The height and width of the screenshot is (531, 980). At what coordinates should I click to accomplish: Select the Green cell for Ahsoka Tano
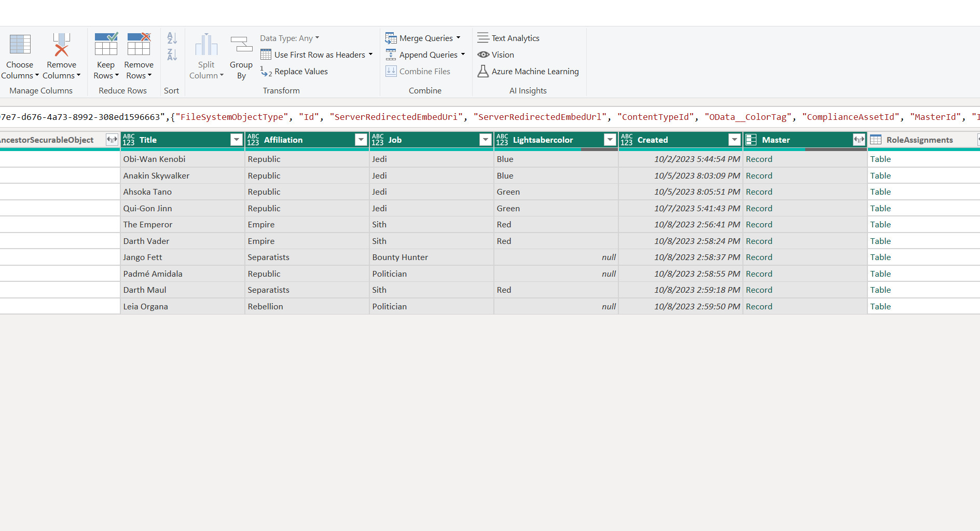(x=556, y=192)
